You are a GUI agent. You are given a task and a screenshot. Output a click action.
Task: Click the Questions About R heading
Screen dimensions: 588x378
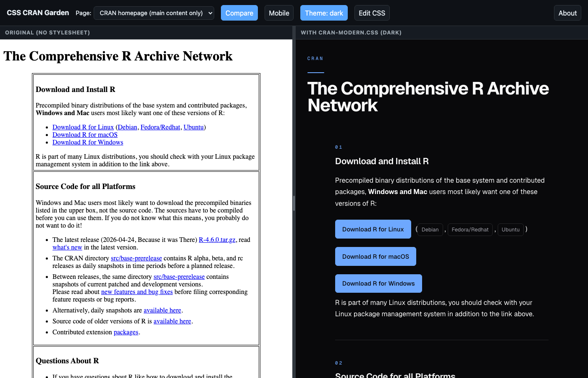click(67, 361)
